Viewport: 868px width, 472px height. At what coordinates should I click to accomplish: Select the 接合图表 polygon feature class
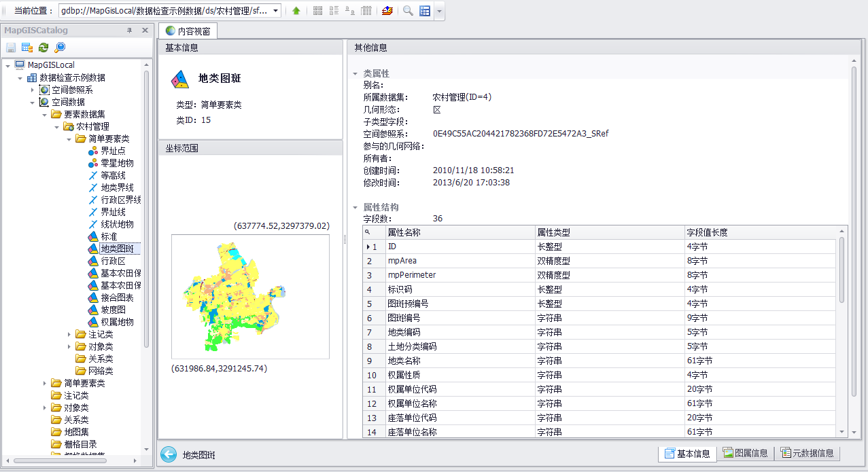(111, 297)
